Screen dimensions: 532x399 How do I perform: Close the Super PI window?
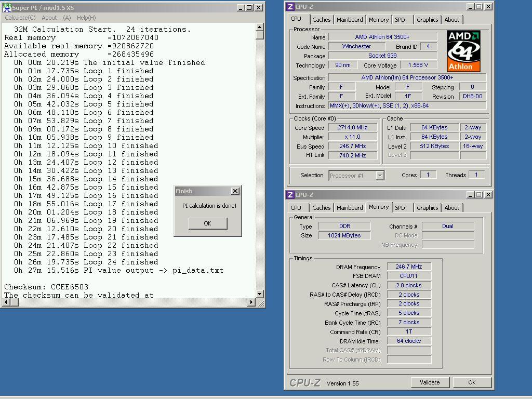click(259, 7)
